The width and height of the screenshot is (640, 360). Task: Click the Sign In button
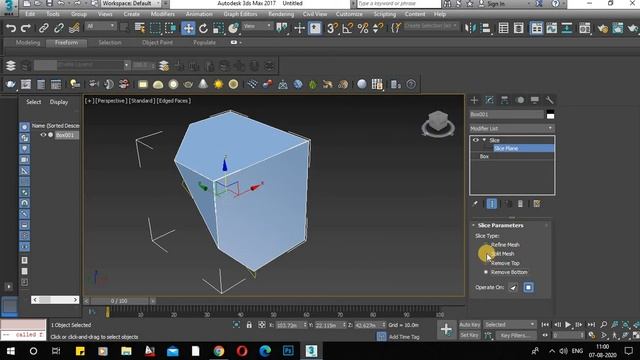[491, 4]
